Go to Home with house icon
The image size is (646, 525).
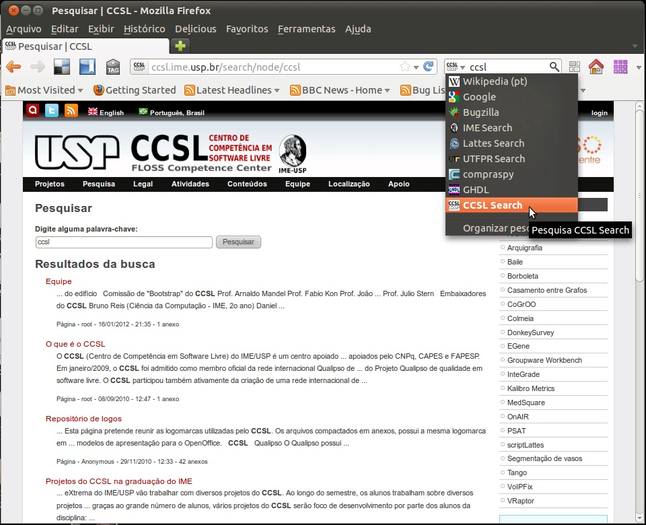click(x=596, y=66)
